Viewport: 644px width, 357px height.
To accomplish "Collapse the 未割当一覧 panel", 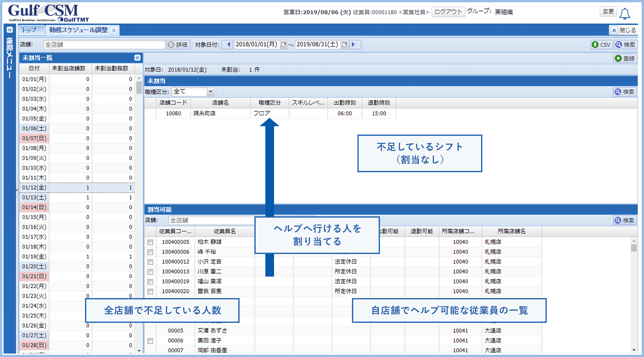I will (137, 58).
